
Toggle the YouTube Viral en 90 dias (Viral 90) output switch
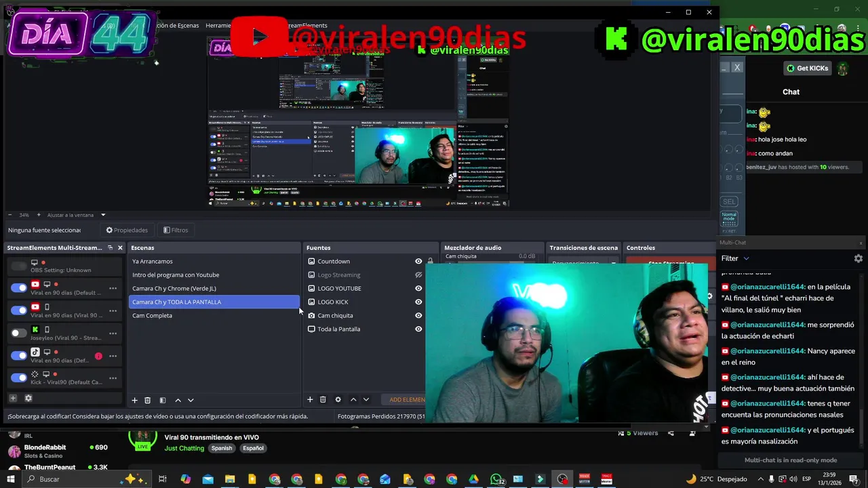click(x=19, y=310)
